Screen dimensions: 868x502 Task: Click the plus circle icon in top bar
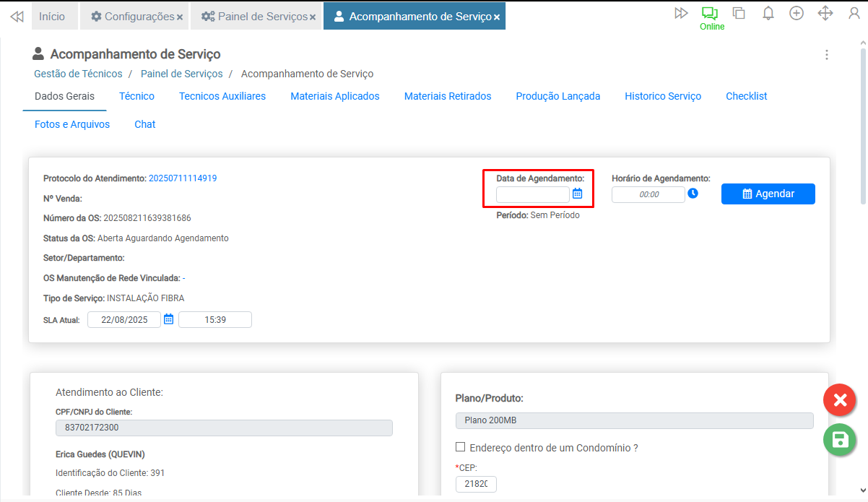[x=797, y=13]
